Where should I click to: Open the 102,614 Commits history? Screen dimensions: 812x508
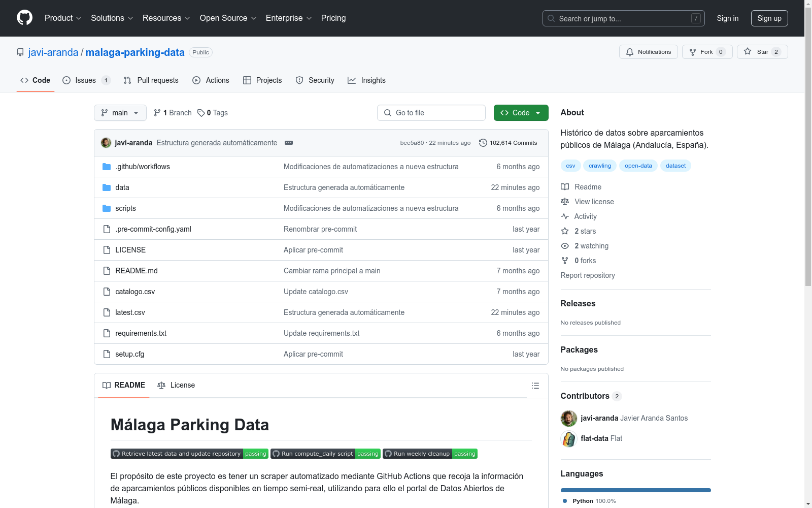(x=508, y=143)
